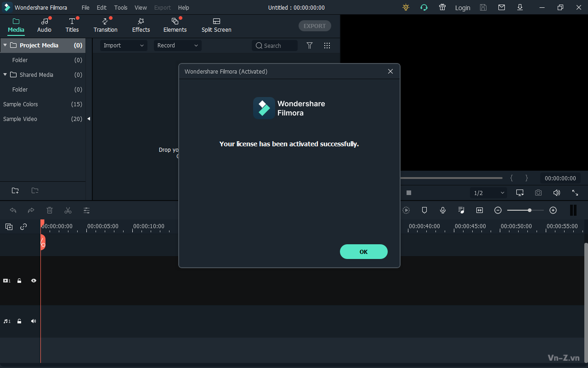
Task: Click the undo arrow in timeline toolbar
Action: (13, 210)
